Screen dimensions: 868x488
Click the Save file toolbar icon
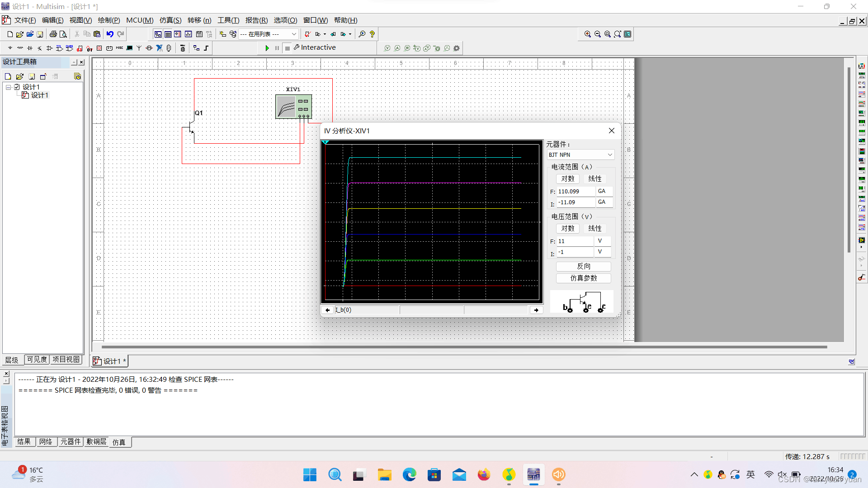tap(40, 34)
